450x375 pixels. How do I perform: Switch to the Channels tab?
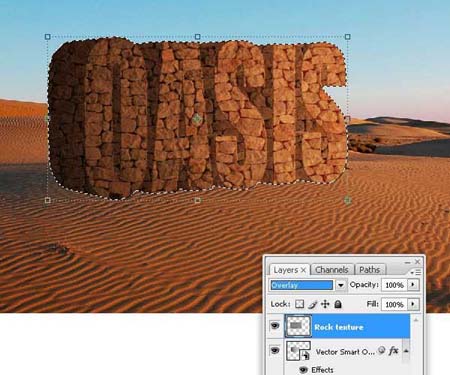[332, 270]
